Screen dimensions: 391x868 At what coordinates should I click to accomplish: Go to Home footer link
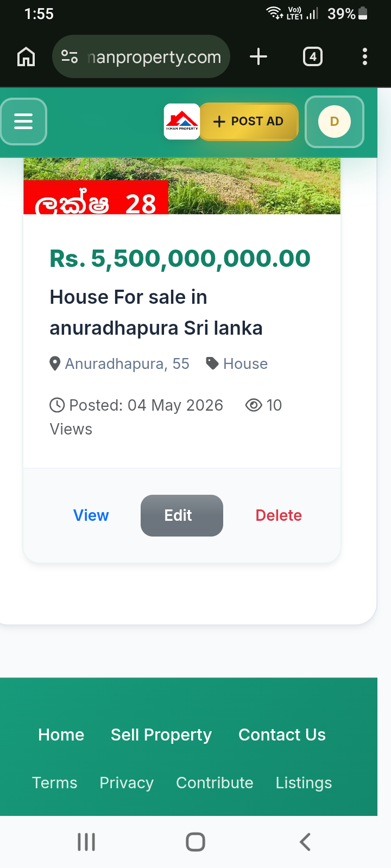61,735
